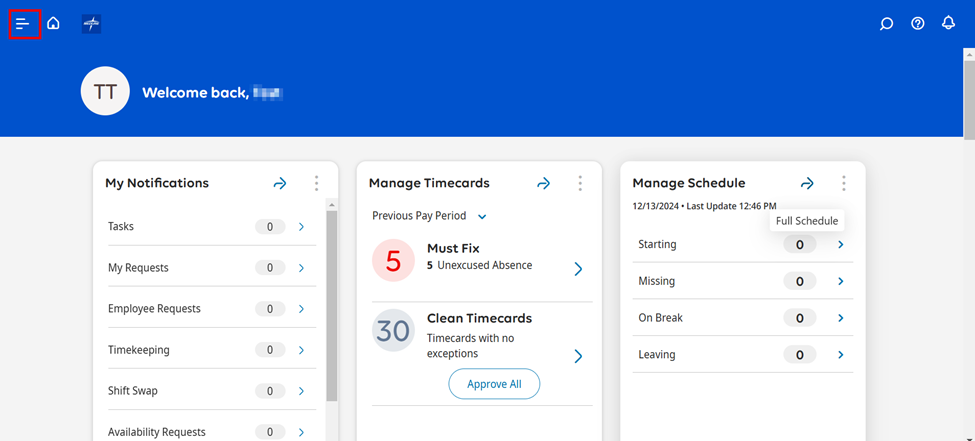
Task: Open the search magnifier icon
Action: click(886, 24)
